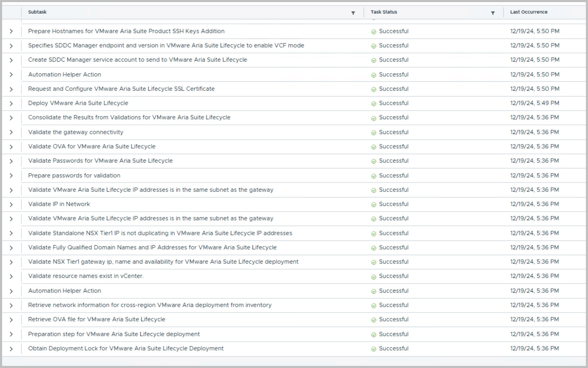Click the Task Status column header
This screenshot has height=368, width=588.
[x=384, y=12]
